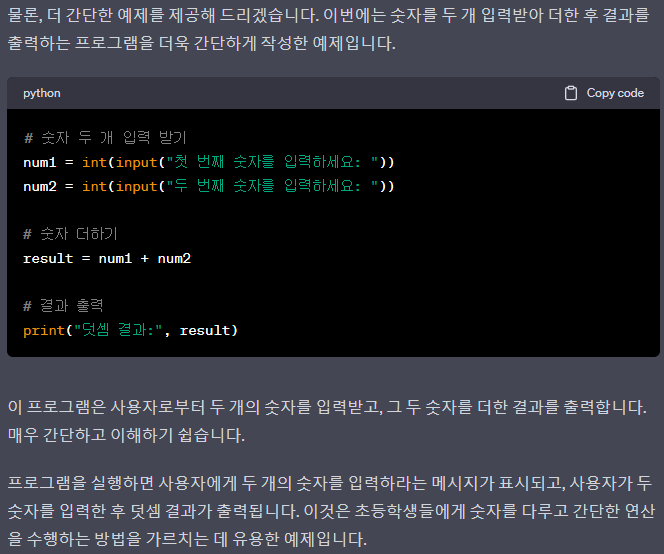The image size is (664, 554).
Task: Click the paragraph starting '이 프로그램은 사용자로부터'
Action: click(327, 421)
